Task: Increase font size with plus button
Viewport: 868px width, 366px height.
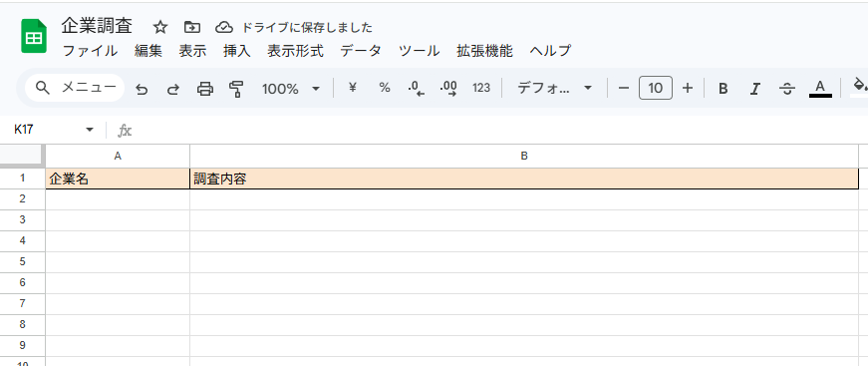Action: pyautogui.click(x=688, y=88)
